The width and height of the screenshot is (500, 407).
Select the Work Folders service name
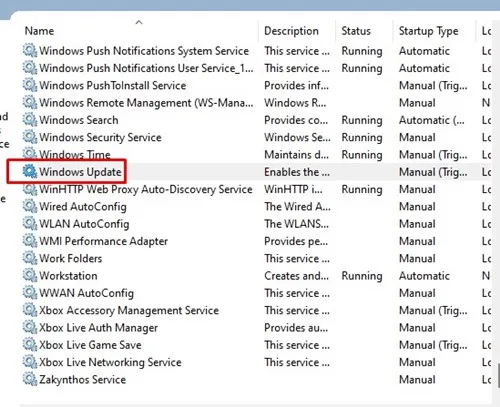click(71, 259)
